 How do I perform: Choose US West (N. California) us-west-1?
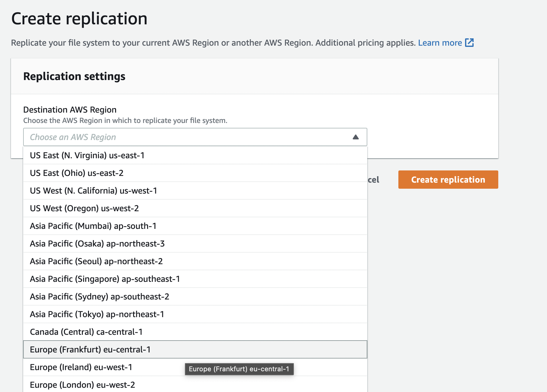pos(195,191)
